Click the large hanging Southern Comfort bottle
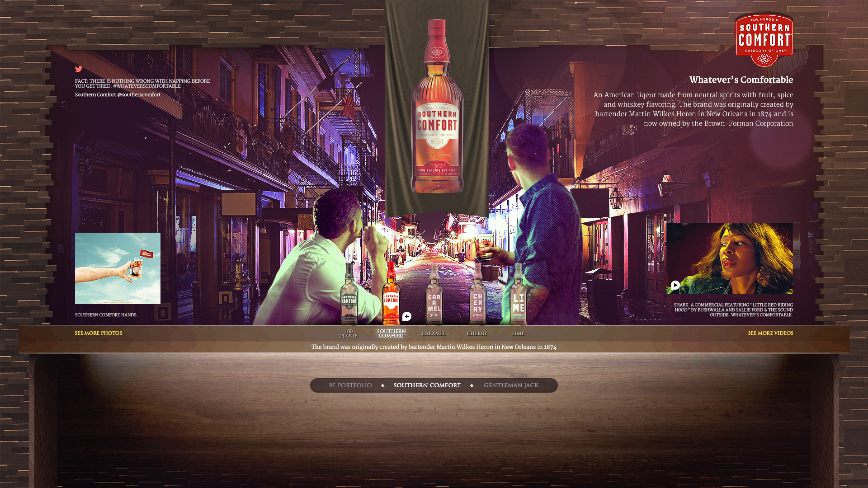The height and width of the screenshot is (488, 868). (x=437, y=106)
